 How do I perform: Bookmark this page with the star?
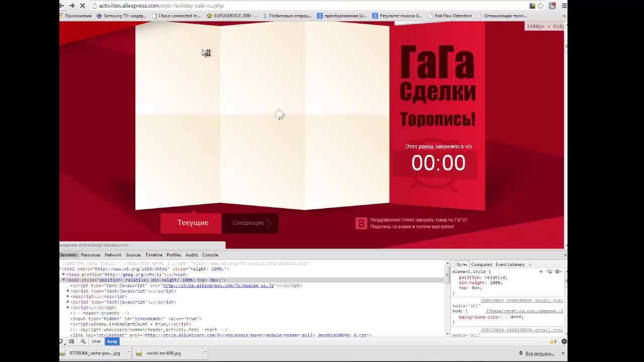[541, 6]
